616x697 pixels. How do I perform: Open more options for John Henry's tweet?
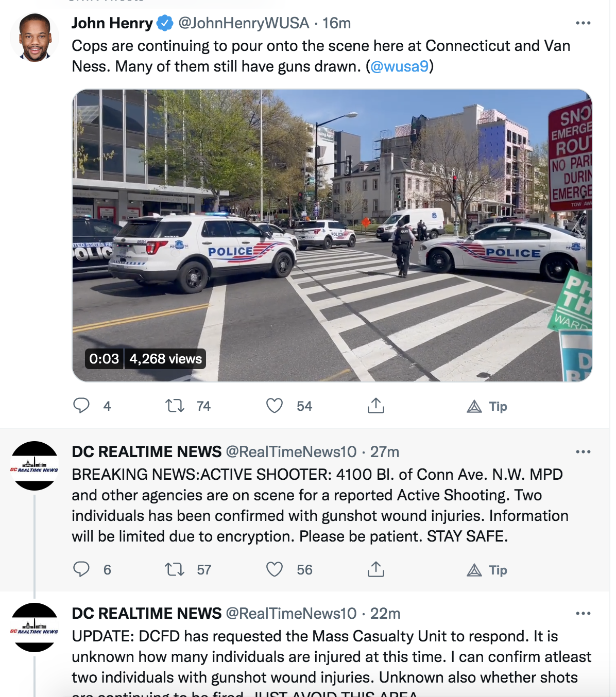tap(583, 23)
